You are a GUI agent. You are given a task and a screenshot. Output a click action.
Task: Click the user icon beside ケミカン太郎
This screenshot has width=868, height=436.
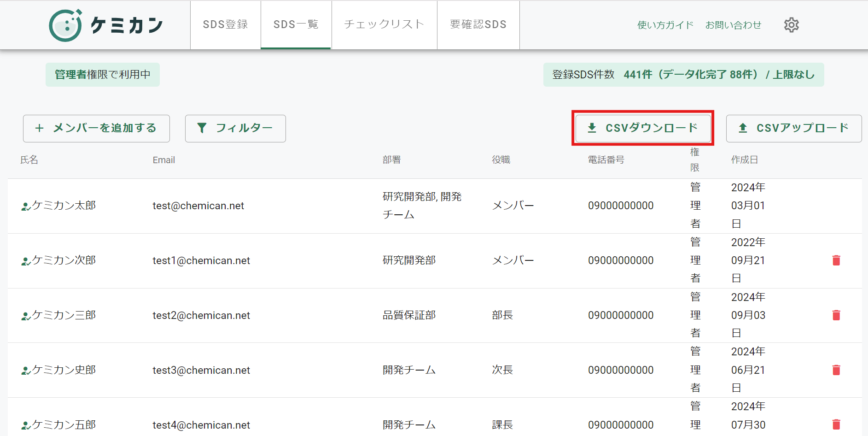click(x=26, y=206)
